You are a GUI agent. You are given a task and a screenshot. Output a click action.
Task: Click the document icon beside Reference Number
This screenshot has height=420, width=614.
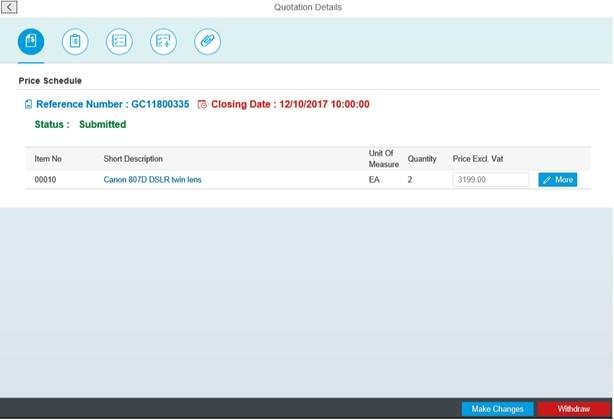pos(28,104)
